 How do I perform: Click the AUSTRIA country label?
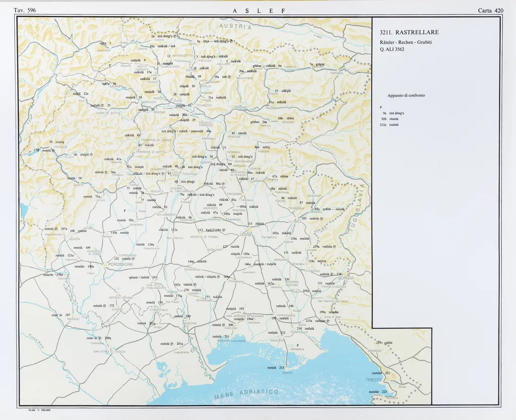click(x=235, y=26)
